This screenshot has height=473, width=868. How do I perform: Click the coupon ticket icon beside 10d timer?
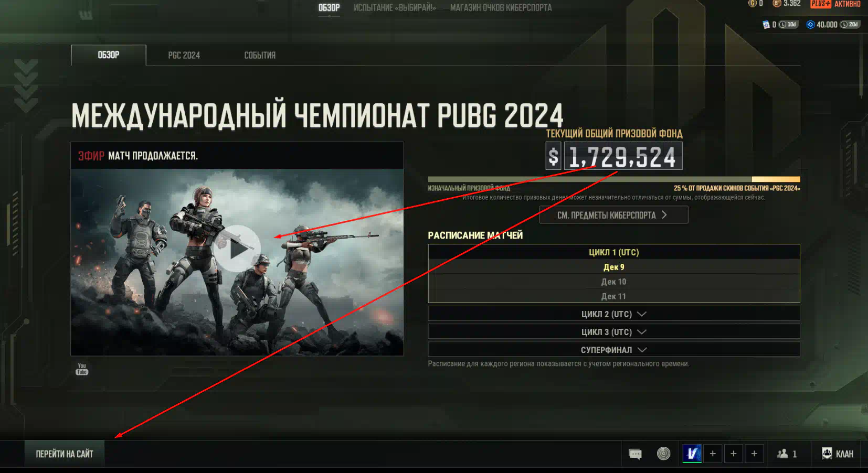click(766, 25)
